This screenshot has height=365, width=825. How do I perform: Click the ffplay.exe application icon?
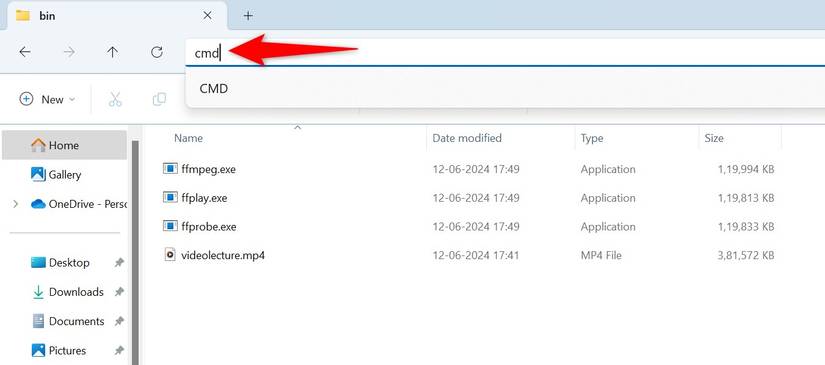(x=170, y=198)
